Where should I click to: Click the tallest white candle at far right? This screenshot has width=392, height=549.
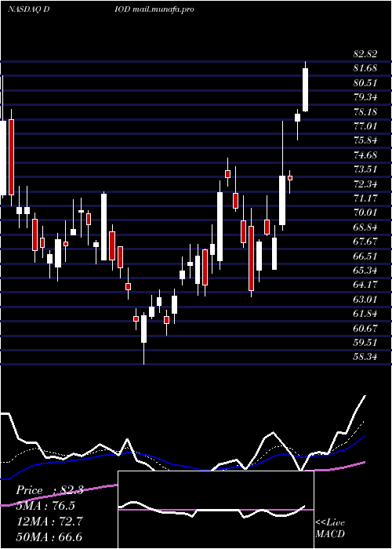tap(305, 90)
